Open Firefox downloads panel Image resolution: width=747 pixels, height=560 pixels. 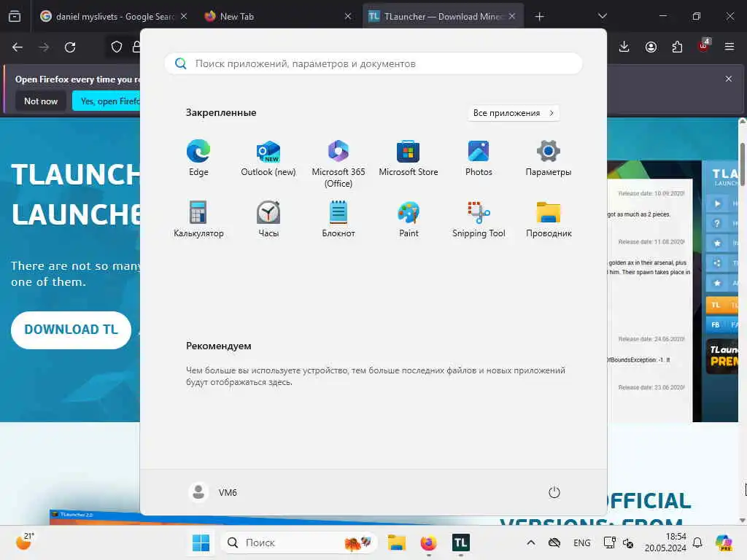click(x=624, y=47)
